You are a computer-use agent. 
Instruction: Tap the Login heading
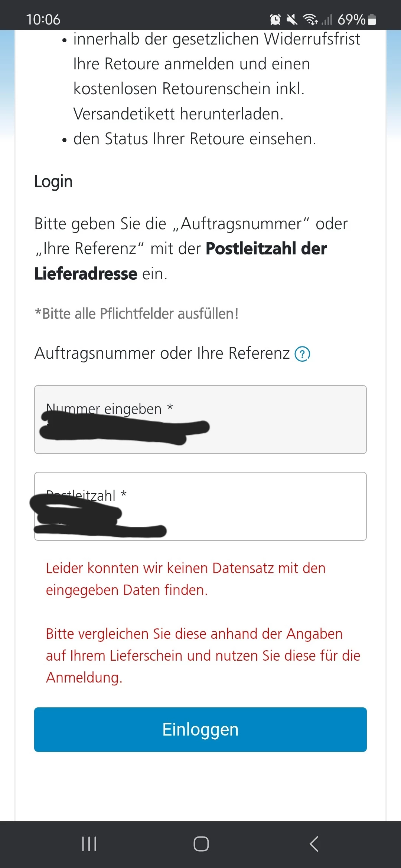[53, 181]
